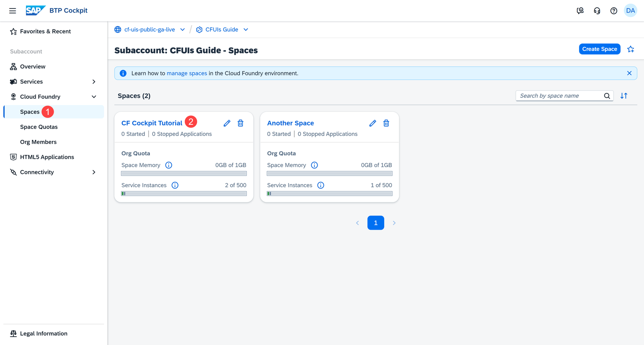Close the manage spaces info banner
The width and height of the screenshot is (644, 345).
tap(629, 73)
